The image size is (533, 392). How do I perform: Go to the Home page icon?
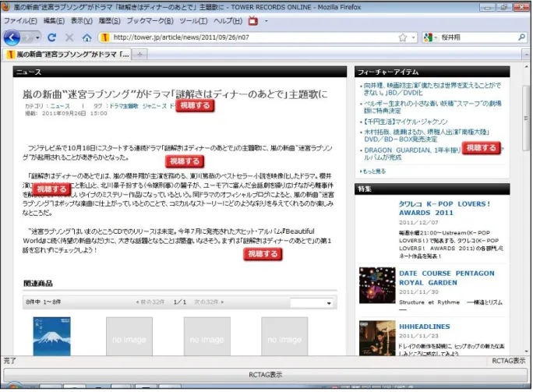click(87, 37)
